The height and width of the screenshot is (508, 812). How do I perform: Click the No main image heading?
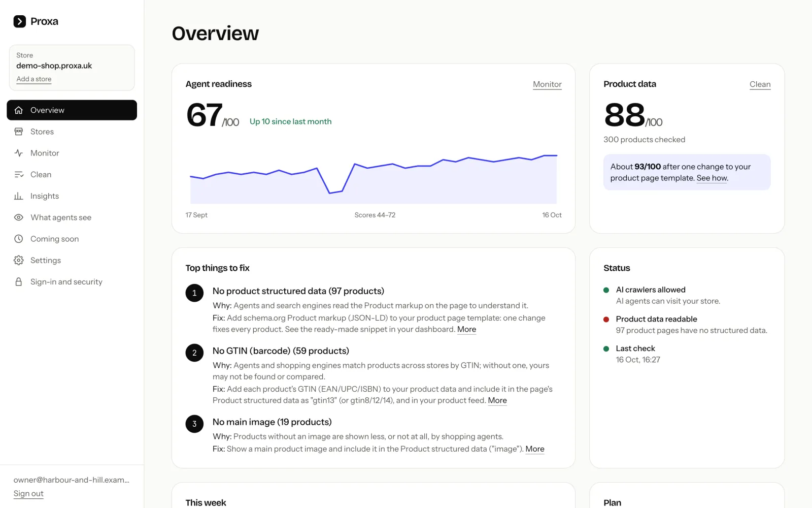[272, 422]
